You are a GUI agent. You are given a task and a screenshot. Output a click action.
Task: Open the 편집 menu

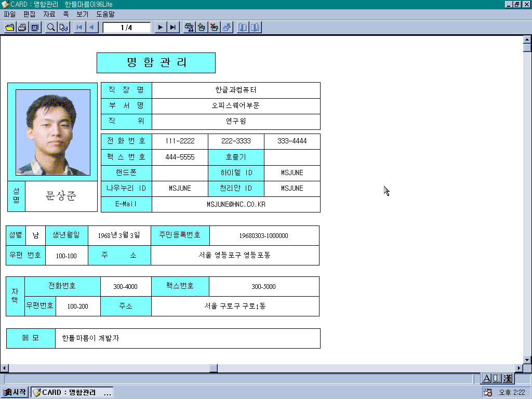coord(30,14)
